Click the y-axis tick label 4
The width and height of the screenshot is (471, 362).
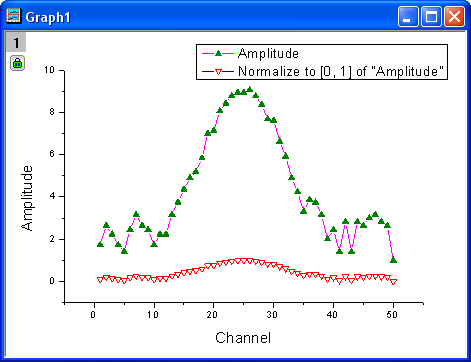coord(52,196)
